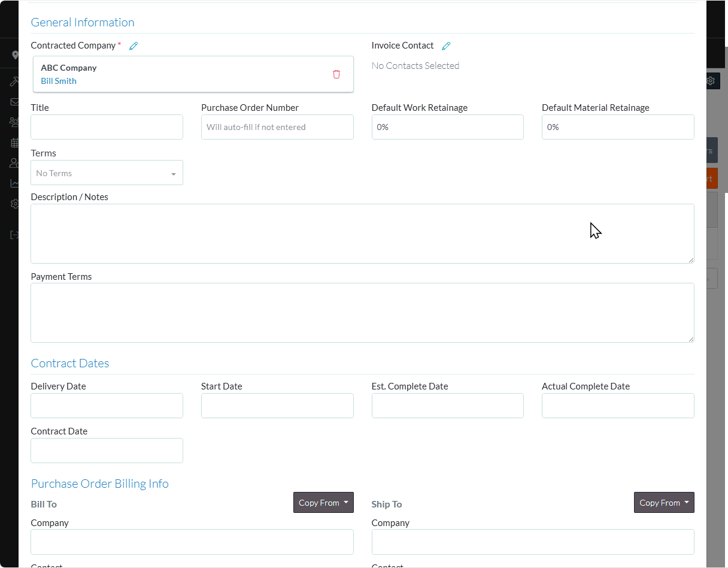Image resolution: width=728 pixels, height=568 pixels.
Task: Click the gear button behind the dialog
Action: click(711, 81)
